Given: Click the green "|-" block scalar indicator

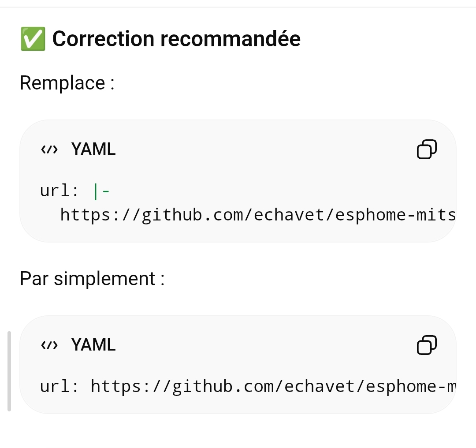Looking at the screenshot, I should (x=101, y=191).
